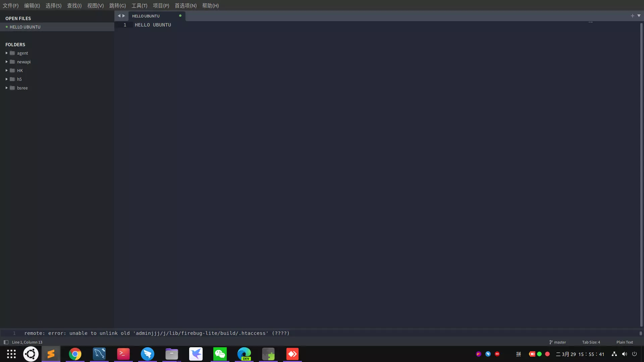The image size is (644, 362).
Task: Open MySQL Workbench from taskbar
Action: 99,354
